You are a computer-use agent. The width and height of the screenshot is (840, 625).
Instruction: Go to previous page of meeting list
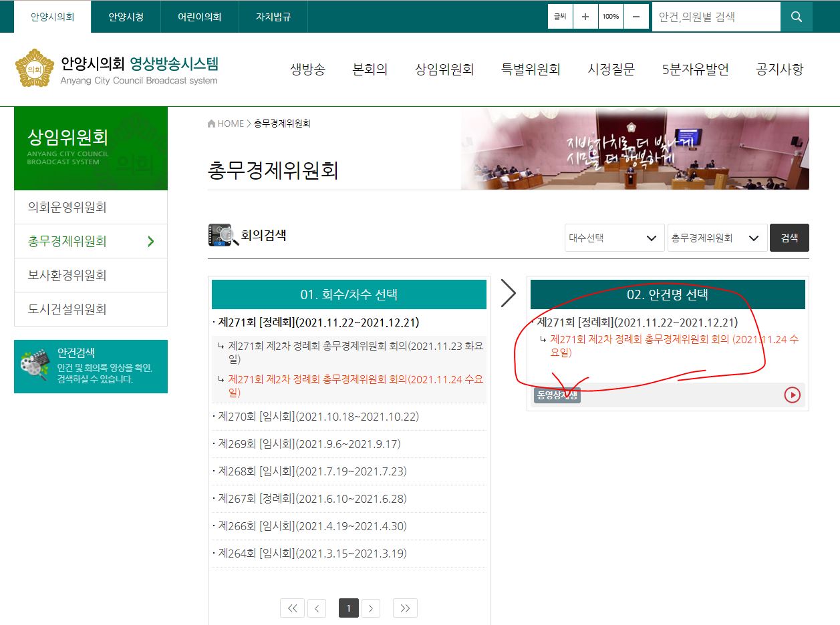[x=315, y=608]
